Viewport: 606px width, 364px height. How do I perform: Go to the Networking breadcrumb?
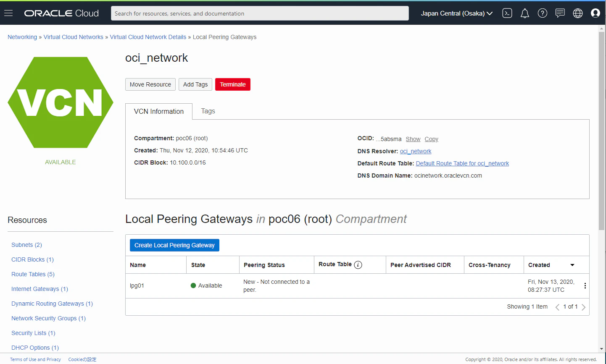[22, 37]
